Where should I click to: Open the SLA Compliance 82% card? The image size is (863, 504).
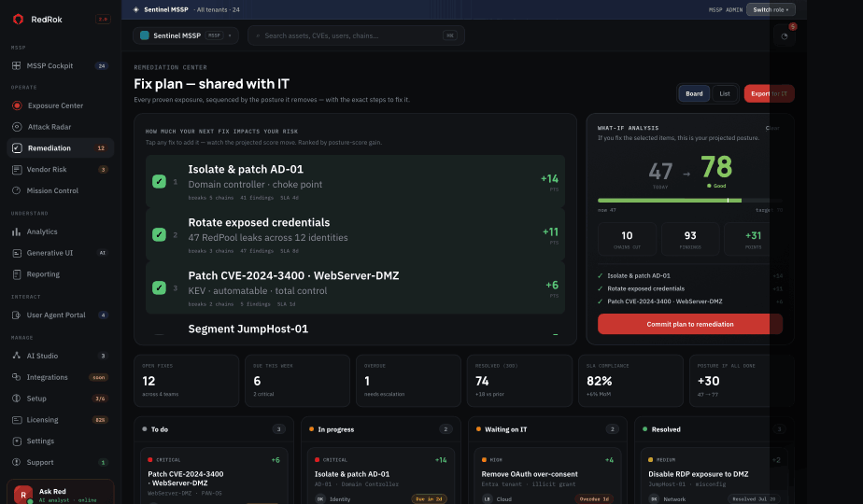630,381
